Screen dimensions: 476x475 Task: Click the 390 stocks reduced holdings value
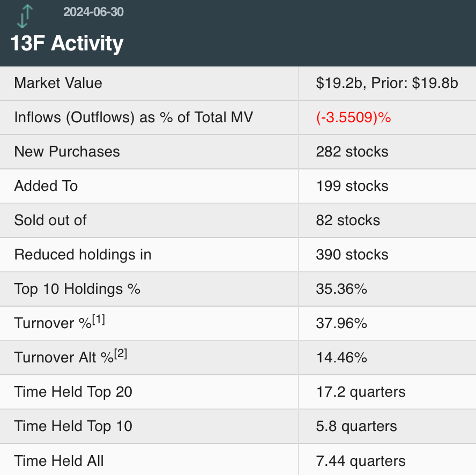click(x=352, y=255)
